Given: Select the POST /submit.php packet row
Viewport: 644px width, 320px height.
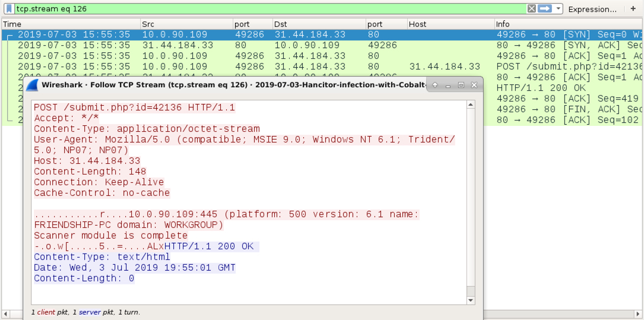Looking at the screenshot, I should [x=322, y=66].
